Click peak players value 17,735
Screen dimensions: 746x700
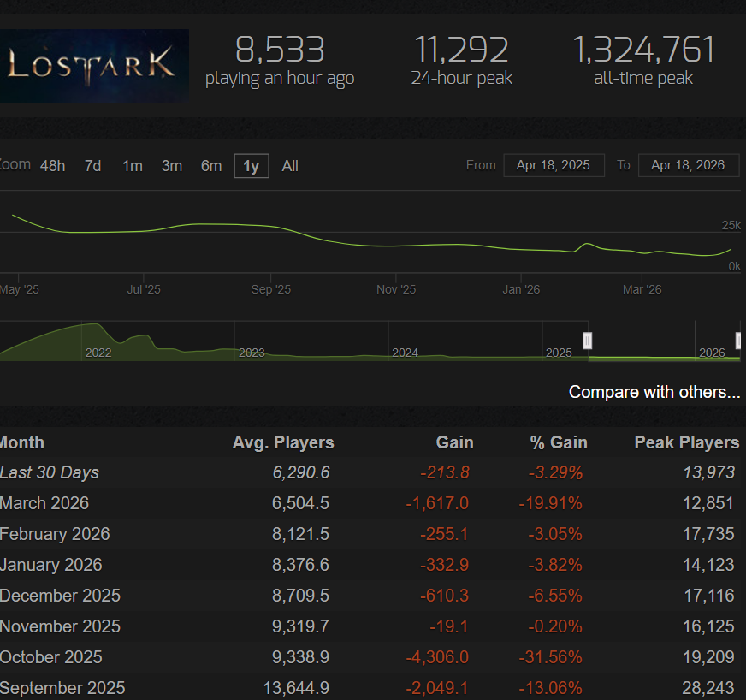(708, 534)
